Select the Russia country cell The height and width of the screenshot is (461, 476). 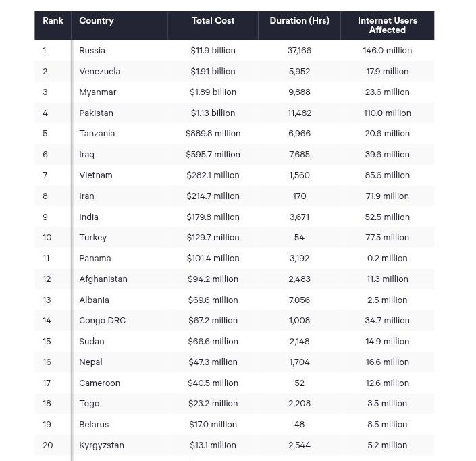click(x=92, y=51)
